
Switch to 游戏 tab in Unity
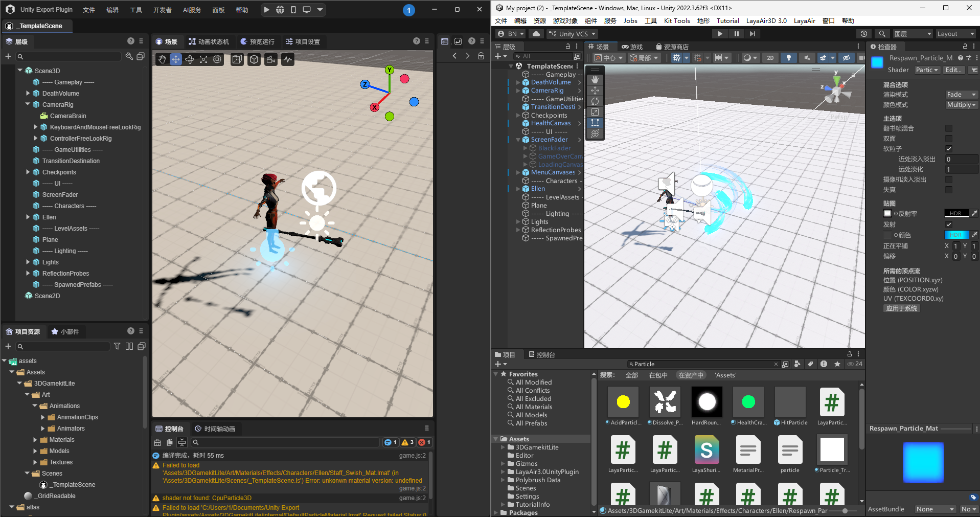tap(632, 47)
